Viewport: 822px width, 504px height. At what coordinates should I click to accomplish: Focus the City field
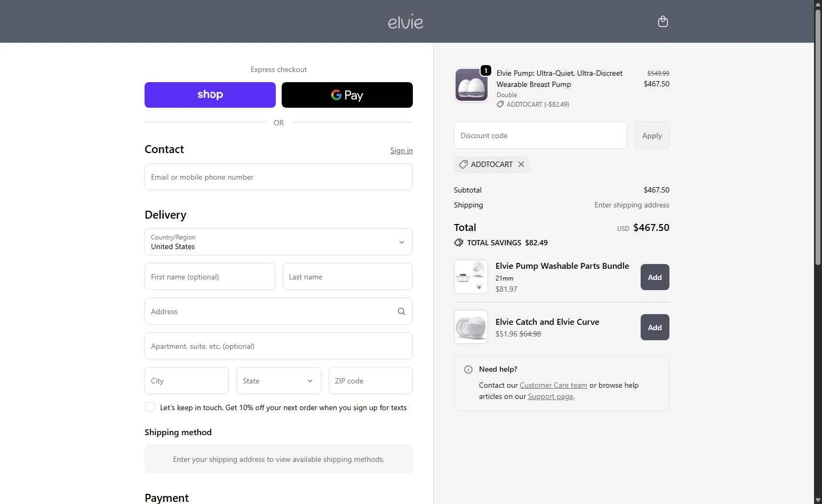[x=187, y=381]
